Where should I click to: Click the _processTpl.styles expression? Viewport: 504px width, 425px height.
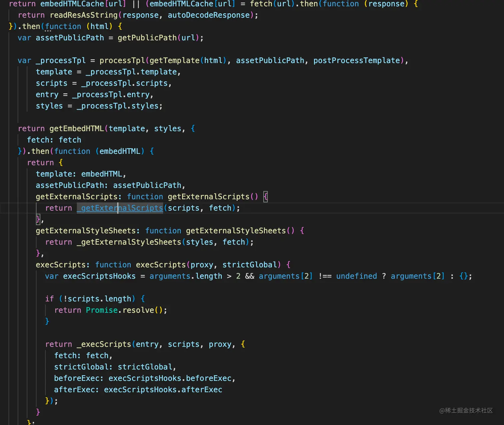click(x=118, y=106)
